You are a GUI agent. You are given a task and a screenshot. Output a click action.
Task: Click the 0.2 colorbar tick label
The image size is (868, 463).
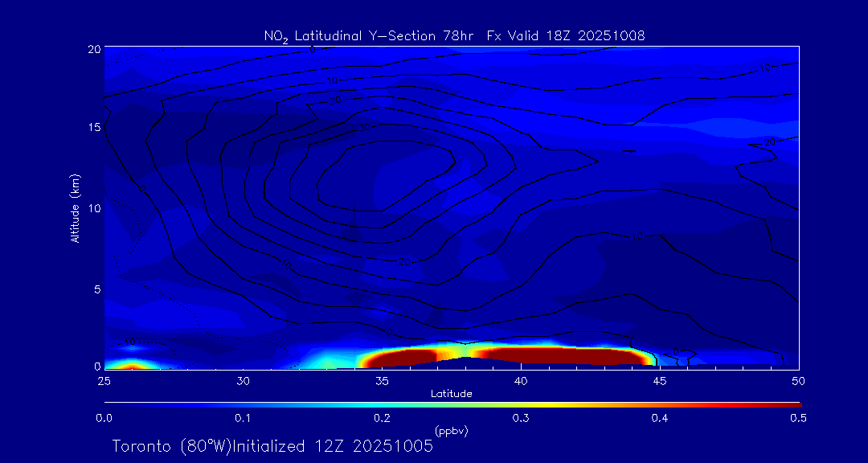[382, 418]
